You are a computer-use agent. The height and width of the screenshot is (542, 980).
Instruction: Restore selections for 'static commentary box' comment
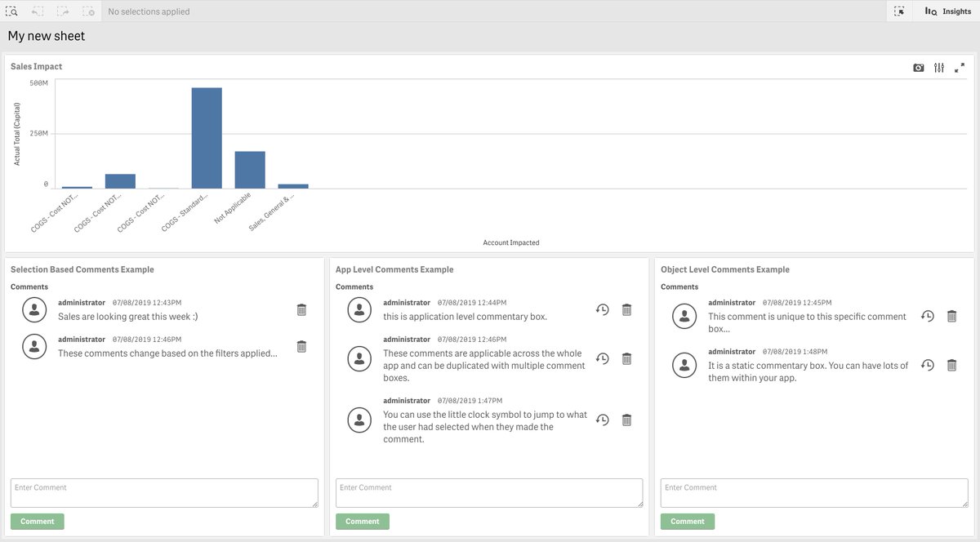pyautogui.click(x=927, y=365)
